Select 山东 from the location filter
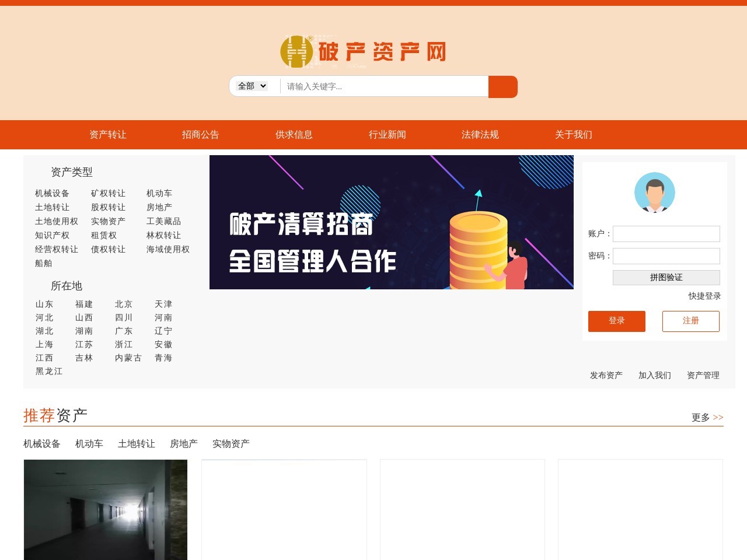Screen dimensions: 747x560 (x=44, y=304)
